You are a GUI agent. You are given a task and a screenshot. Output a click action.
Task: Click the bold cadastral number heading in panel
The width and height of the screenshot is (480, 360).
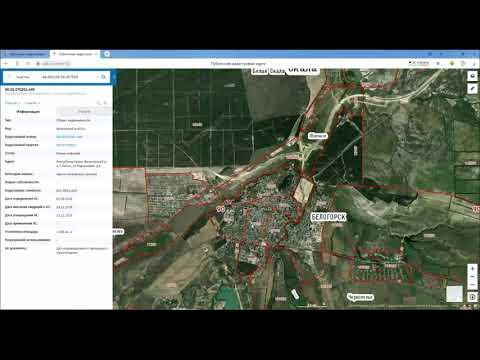(x=20, y=89)
